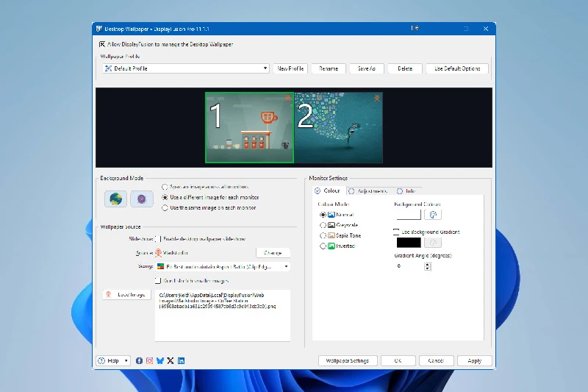Switch to the Colour tab
588x392 pixels.
pyautogui.click(x=327, y=190)
